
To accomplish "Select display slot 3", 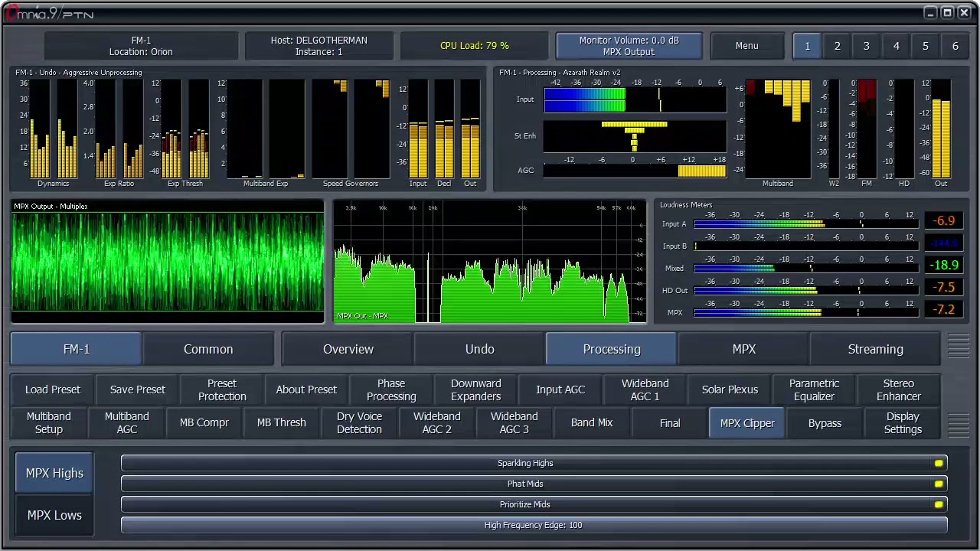I will click(x=867, y=46).
